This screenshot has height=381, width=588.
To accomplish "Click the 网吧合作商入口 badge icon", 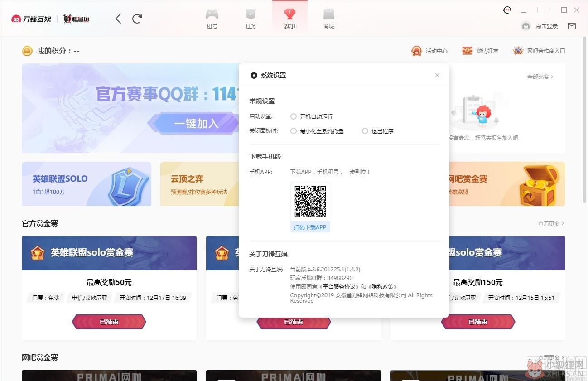I will click(x=518, y=51).
